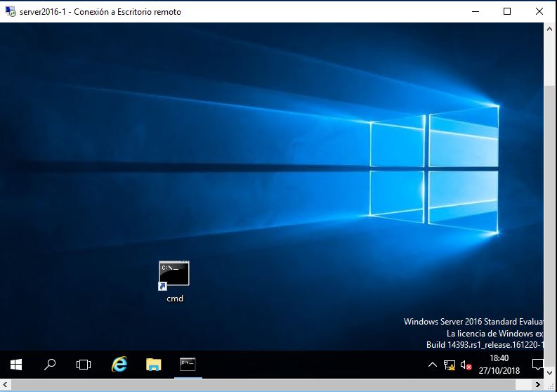The image size is (557, 392).
Task: Click the muted volume speaker icon
Action: (x=466, y=365)
